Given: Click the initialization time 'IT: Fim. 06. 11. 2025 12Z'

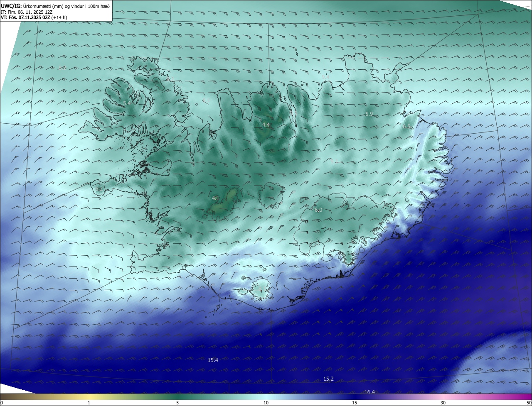Looking at the screenshot, I should pyautogui.click(x=27, y=12).
